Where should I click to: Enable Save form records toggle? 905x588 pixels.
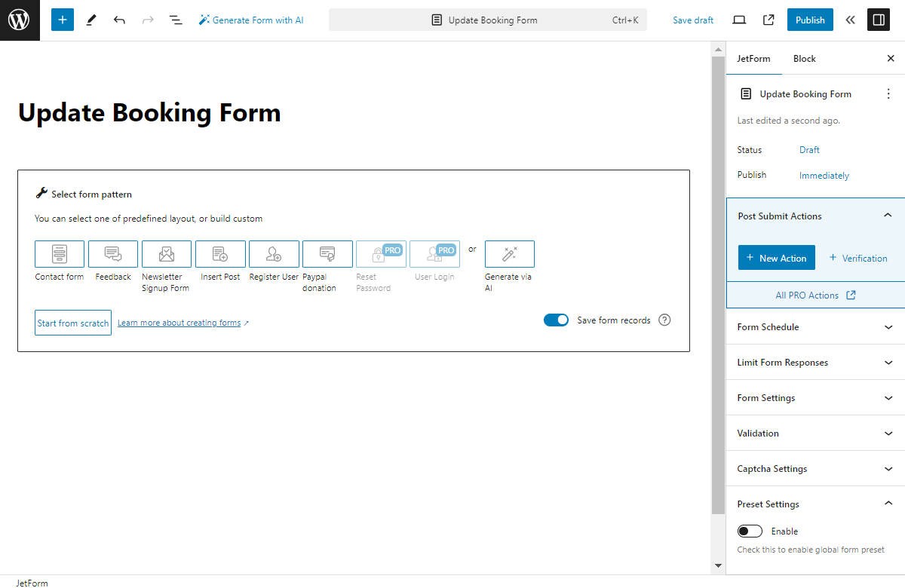pyautogui.click(x=556, y=320)
